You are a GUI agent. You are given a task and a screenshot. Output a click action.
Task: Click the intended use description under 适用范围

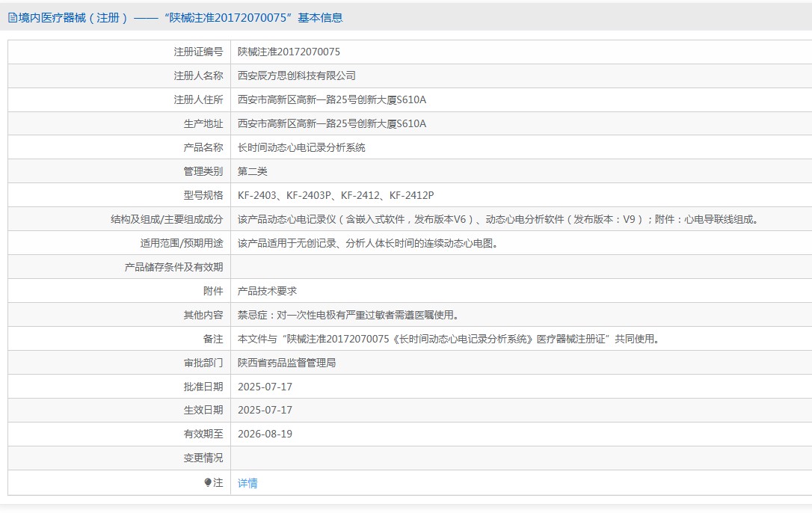click(x=367, y=244)
